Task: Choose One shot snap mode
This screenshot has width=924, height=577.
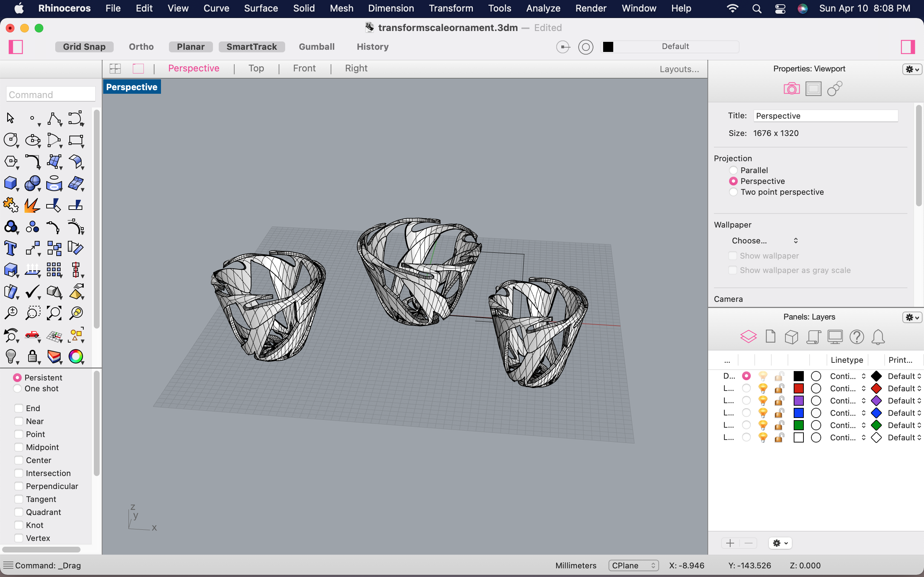Action: click(x=17, y=388)
